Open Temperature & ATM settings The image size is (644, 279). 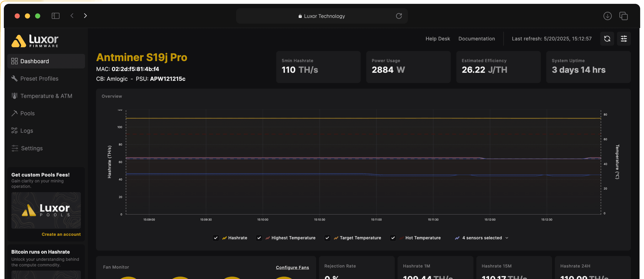pos(46,96)
